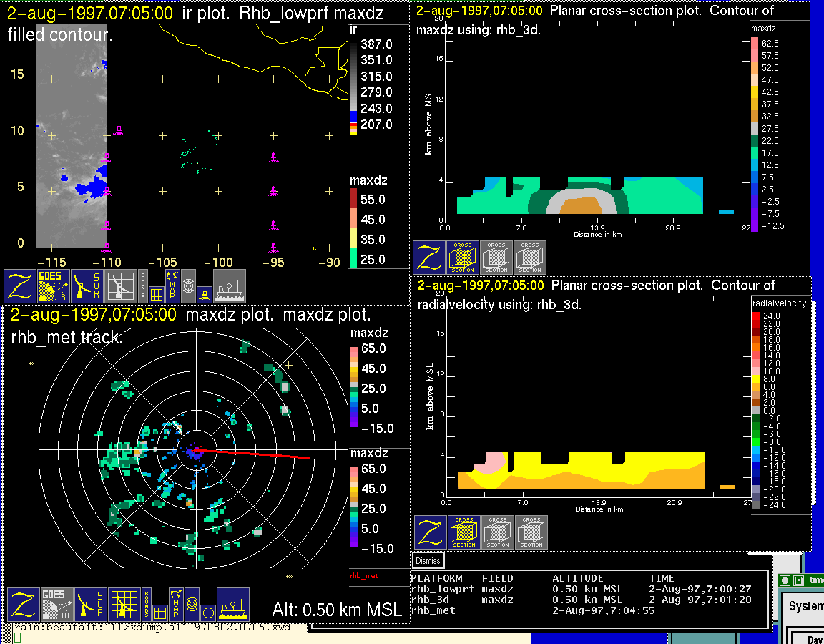This screenshot has width=824, height=644.
Task: Select the GOES IR icon in the top-left window
Action: [x=54, y=286]
